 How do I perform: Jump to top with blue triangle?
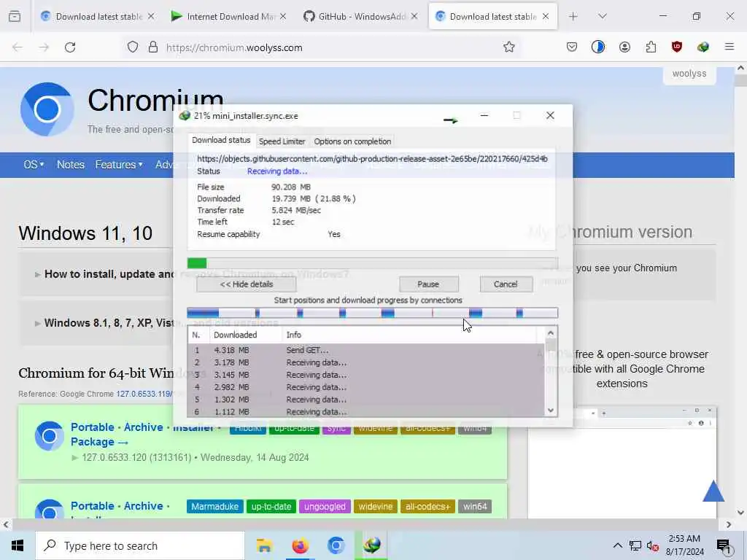(x=713, y=491)
